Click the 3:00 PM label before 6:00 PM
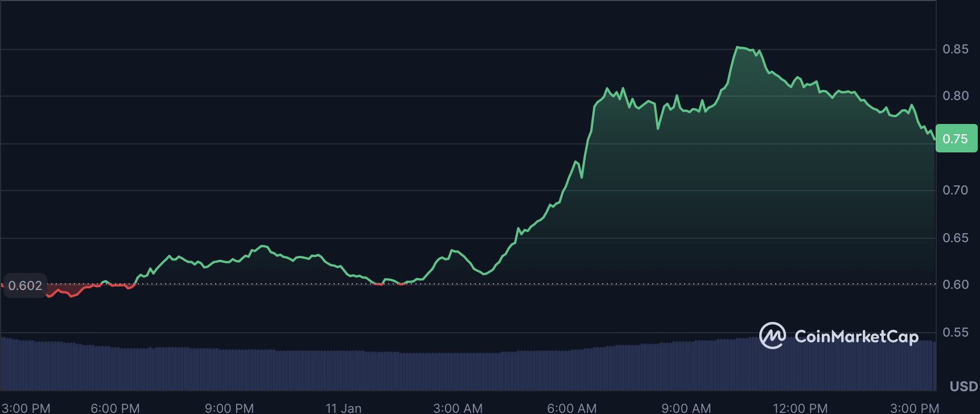Image resolution: width=980 pixels, height=414 pixels. click(x=26, y=408)
